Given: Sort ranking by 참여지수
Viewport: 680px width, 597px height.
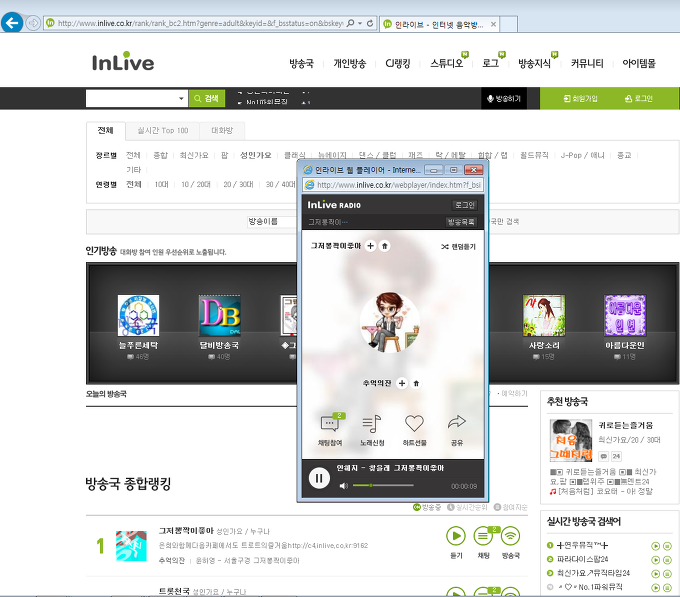Looking at the screenshot, I should tap(510, 507).
